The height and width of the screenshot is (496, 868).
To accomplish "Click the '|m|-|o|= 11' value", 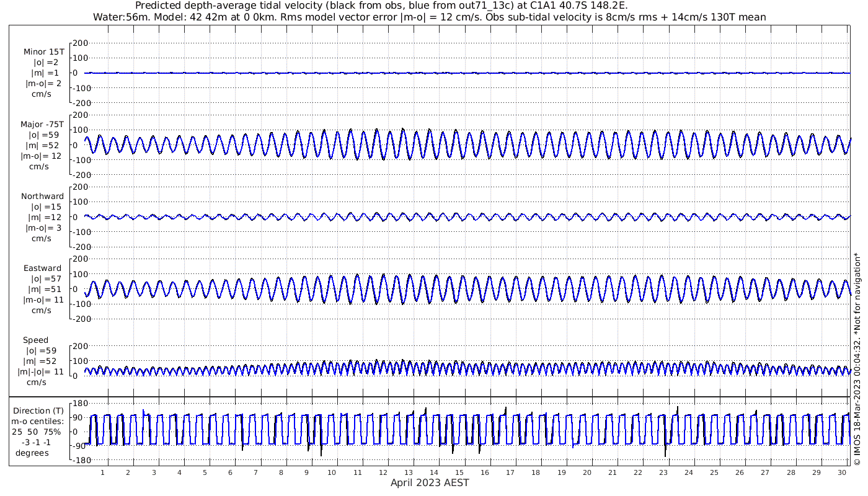I will (x=41, y=372).
